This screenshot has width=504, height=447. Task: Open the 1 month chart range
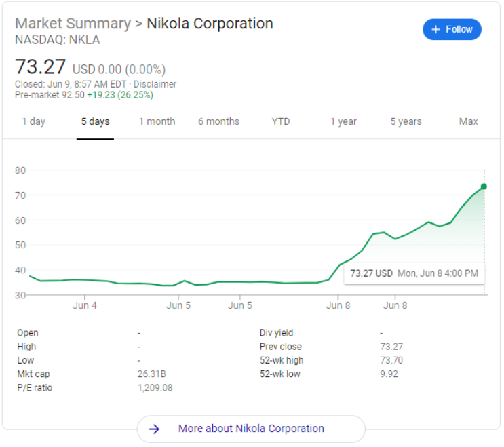[157, 121]
